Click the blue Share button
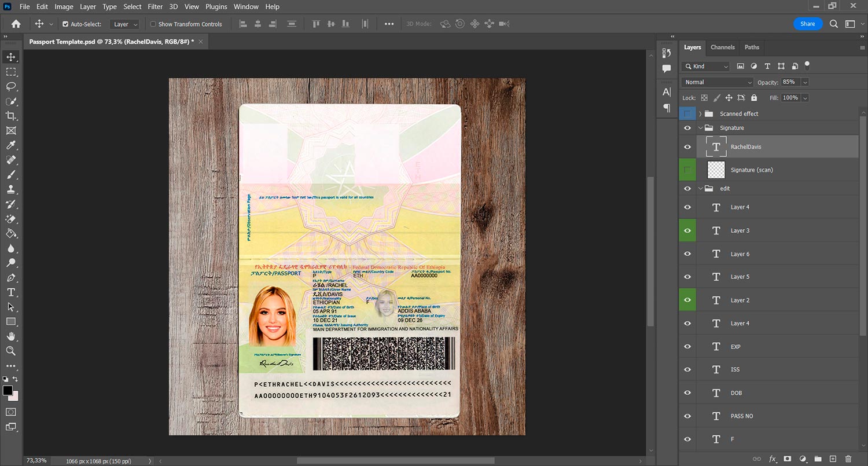Screen dimensions: 868x466 [x=807, y=24]
